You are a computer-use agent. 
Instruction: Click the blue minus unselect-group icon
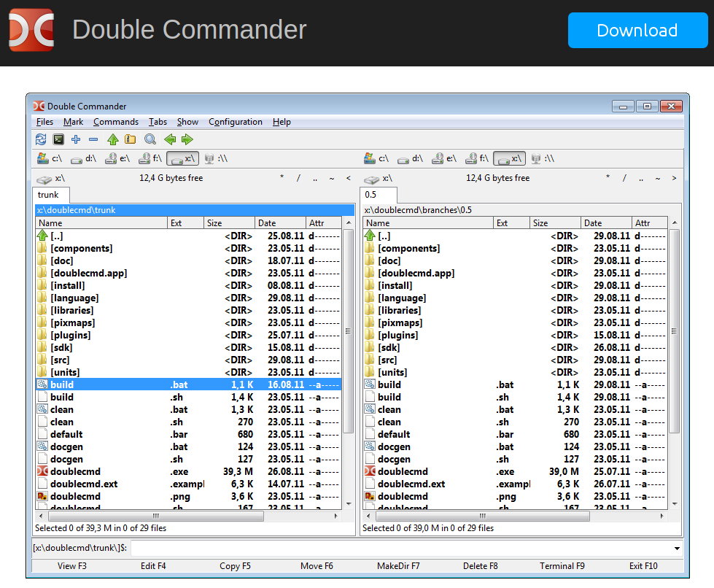click(x=93, y=139)
